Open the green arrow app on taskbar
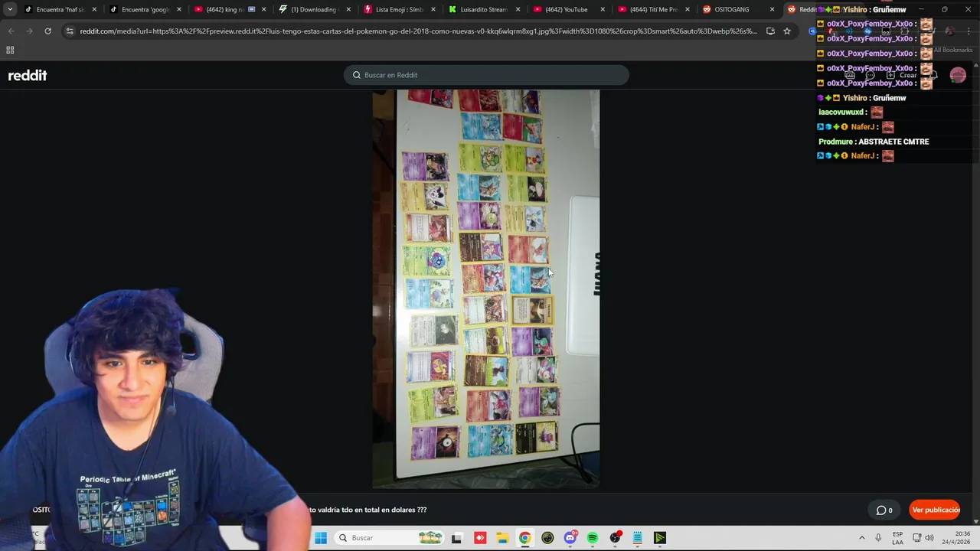The width and height of the screenshot is (980, 551). [660, 538]
